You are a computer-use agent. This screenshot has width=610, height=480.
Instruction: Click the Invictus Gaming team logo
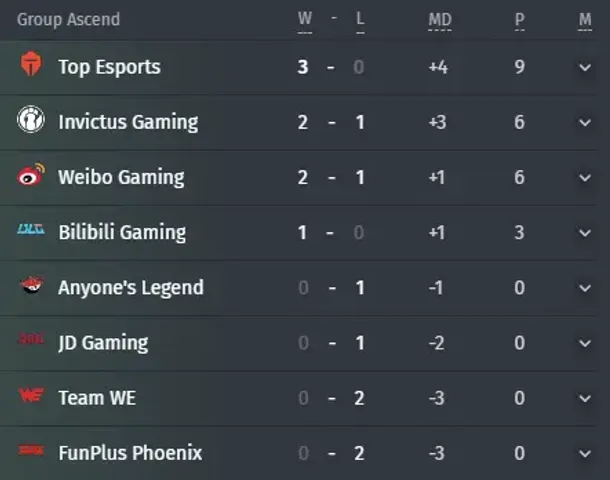tap(31, 119)
